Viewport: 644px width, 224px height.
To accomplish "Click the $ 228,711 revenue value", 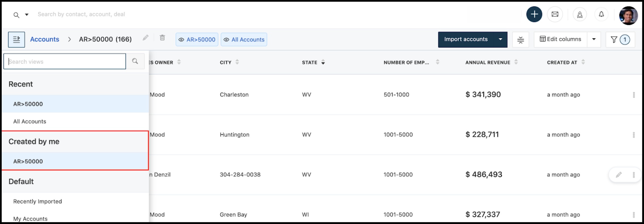I will [x=482, y=135].
